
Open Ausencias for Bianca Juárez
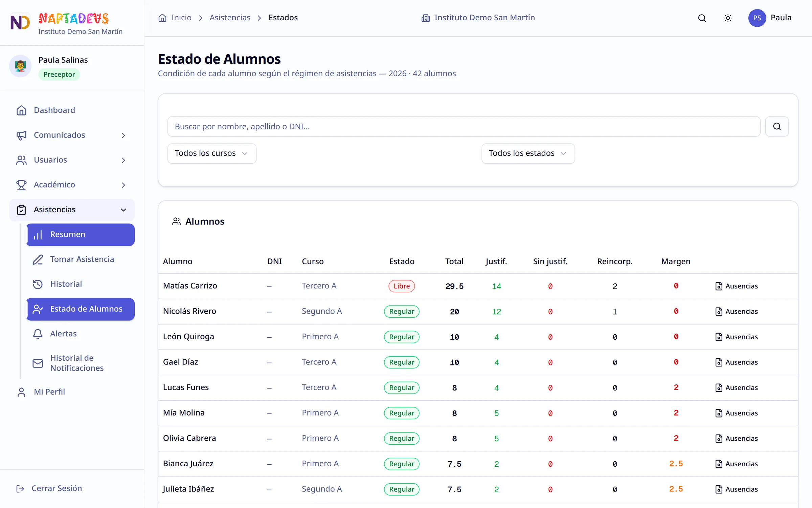tap(737, 464)
